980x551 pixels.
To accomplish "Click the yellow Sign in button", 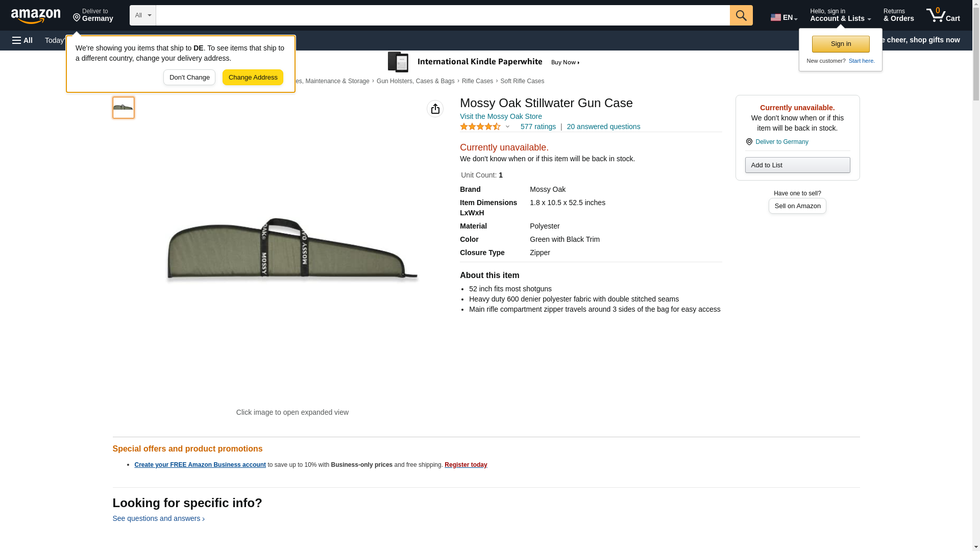I will point(840,44).
